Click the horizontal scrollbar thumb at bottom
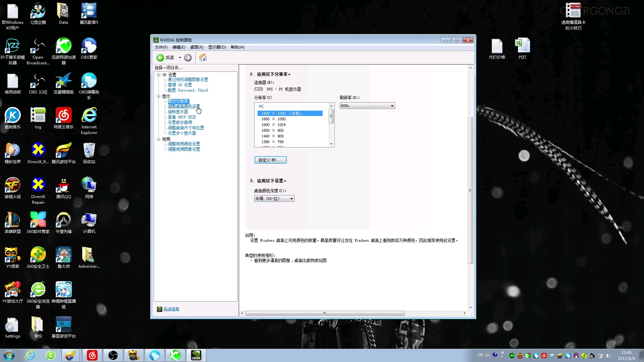The height and width of the screenshot is (362, 644). point(324,313)
